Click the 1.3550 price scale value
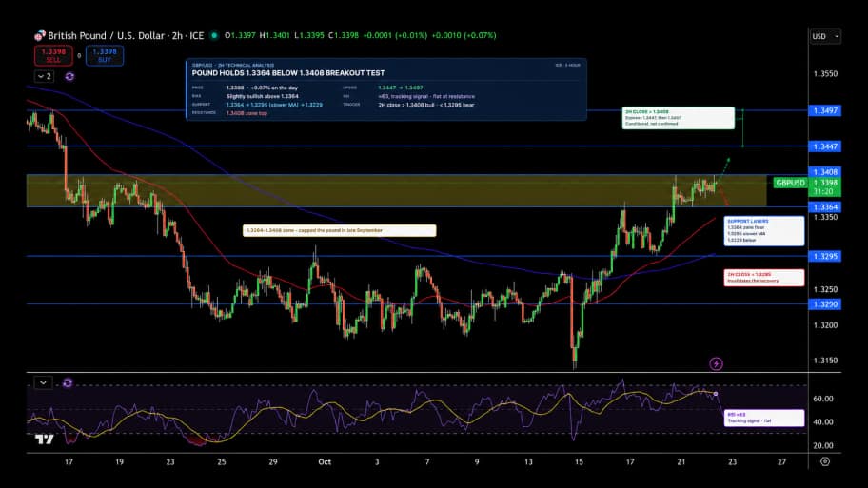 825,73
